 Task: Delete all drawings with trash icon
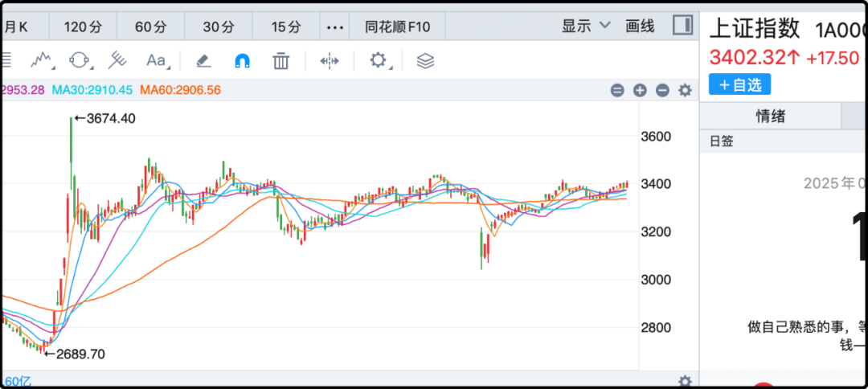point(280,60)
